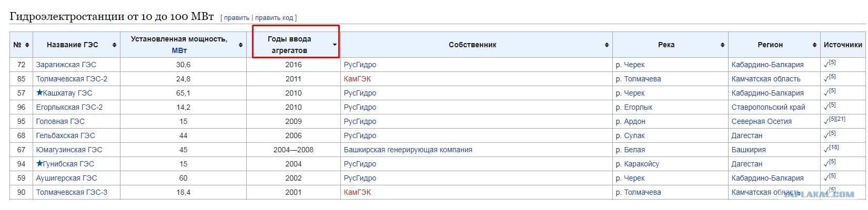Open the red КамГЭК link for Толмачевская ГЭС-2
This screenshot has height=210, width=868.
[x=357, y=79]
